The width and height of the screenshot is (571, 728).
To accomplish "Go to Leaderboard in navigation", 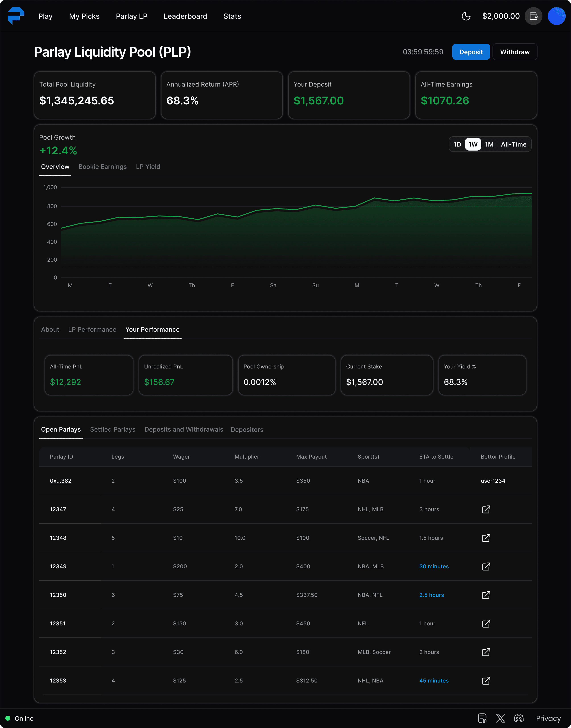I will coord(185,16).
